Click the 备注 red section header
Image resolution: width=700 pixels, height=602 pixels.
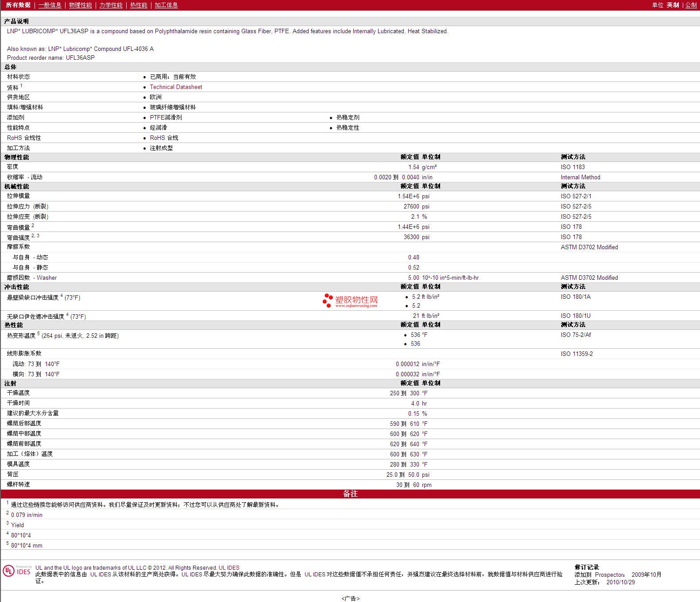point(350,494)
